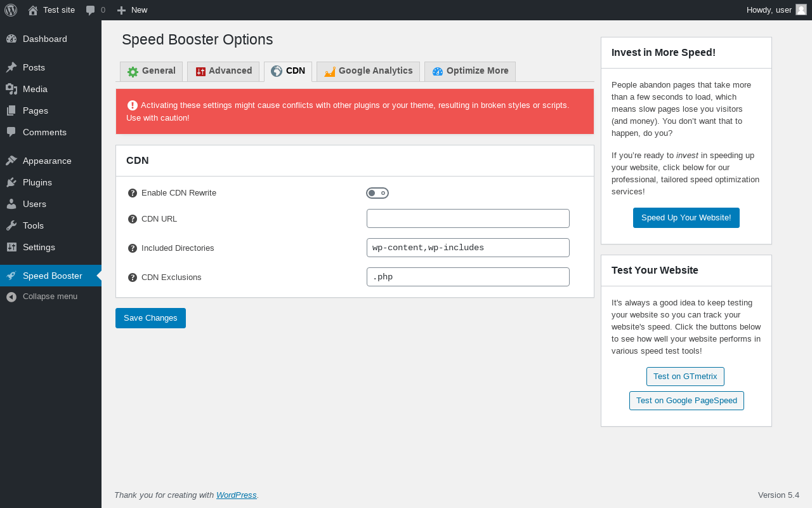Click the help icon next to CDN Exclusions

tap(133, 277)
